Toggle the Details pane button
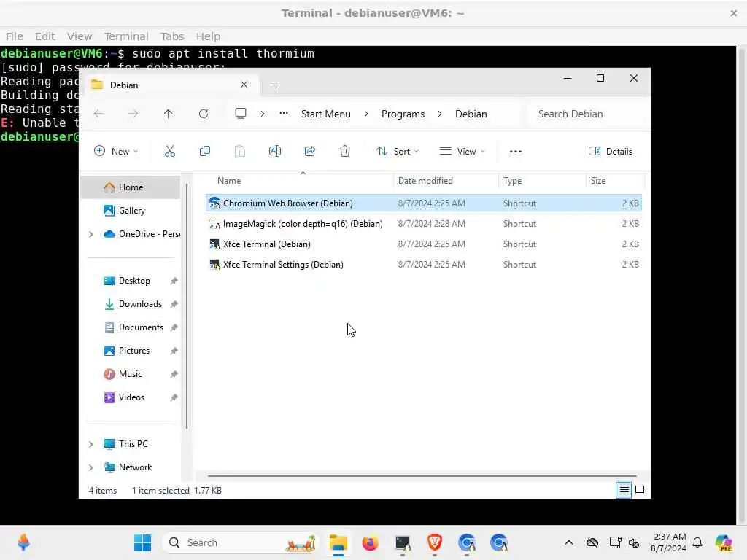Screen dimensions: 747x560 611,152
